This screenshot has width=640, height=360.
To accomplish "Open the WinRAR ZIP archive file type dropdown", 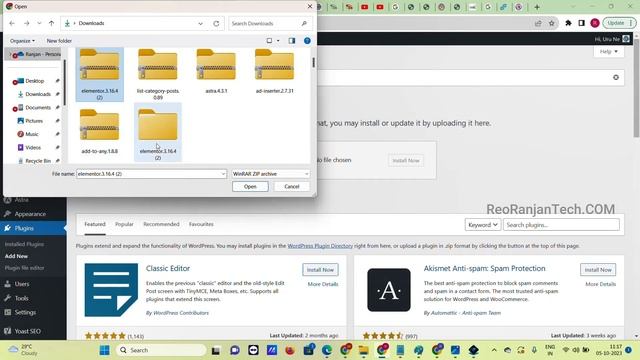I will pyautogui.click(x=270, y=174).
